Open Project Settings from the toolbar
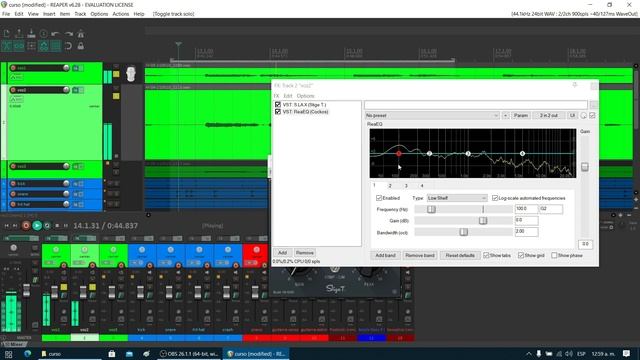 coord(44,34)
